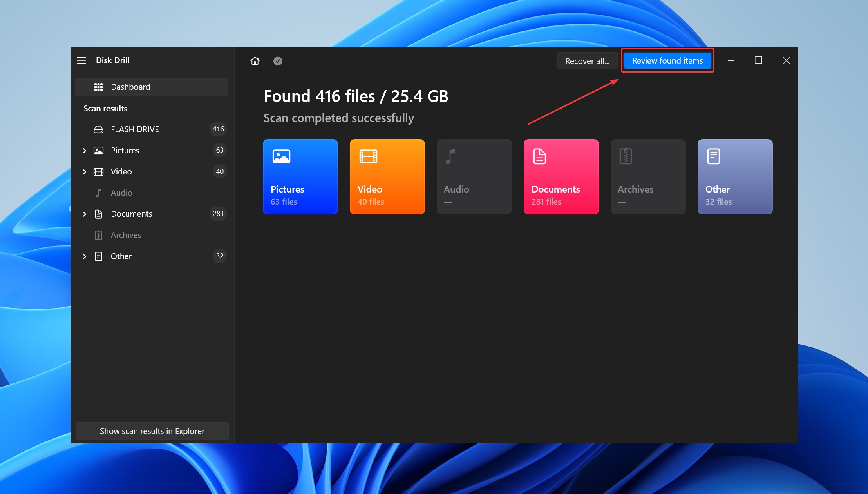Open the hamburger menu next to Disk Drill
This screenshot has width=868, height=494.
coord(81,60)
